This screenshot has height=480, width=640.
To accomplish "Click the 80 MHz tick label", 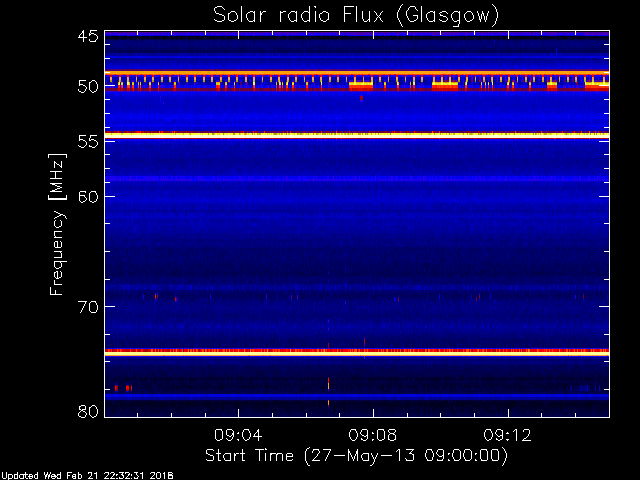I will click(x=87, y=411).
